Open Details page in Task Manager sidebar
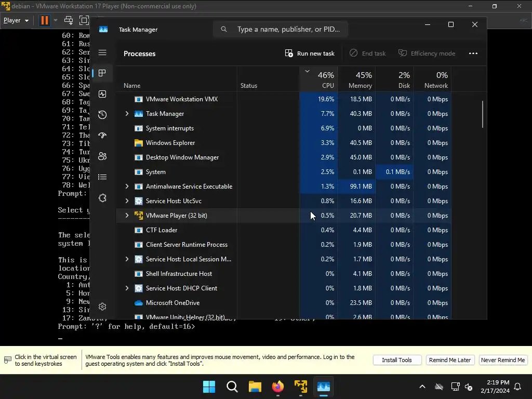Image resolution: width=532 pixels, height=399 pixels. click(102, 177)
